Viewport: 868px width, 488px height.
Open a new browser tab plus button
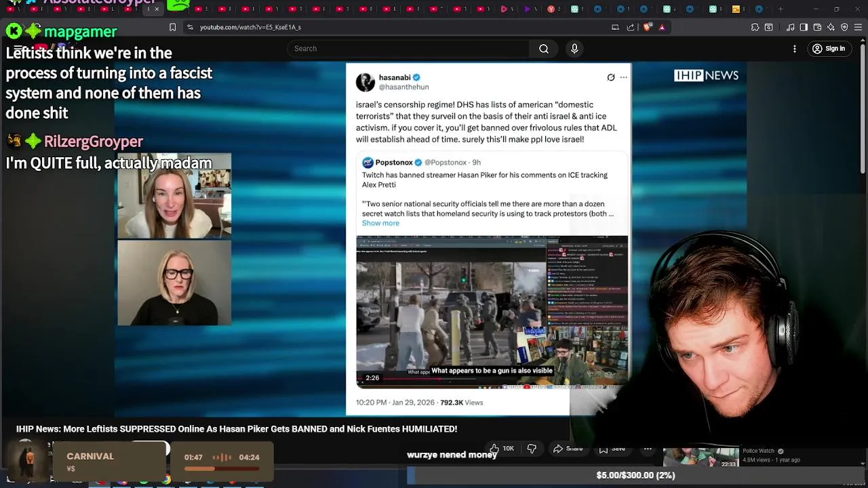pos(781,9)
